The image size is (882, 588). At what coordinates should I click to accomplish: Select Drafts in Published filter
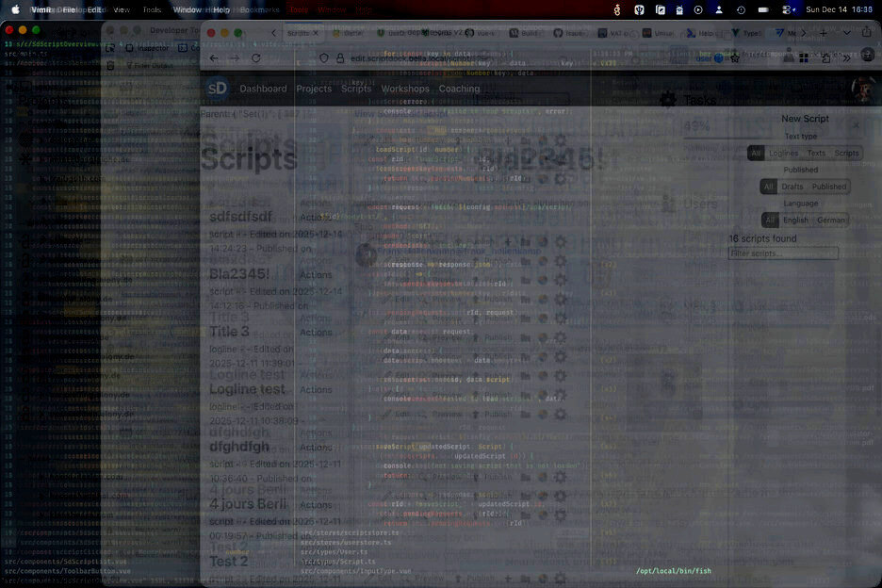[792, 187]
